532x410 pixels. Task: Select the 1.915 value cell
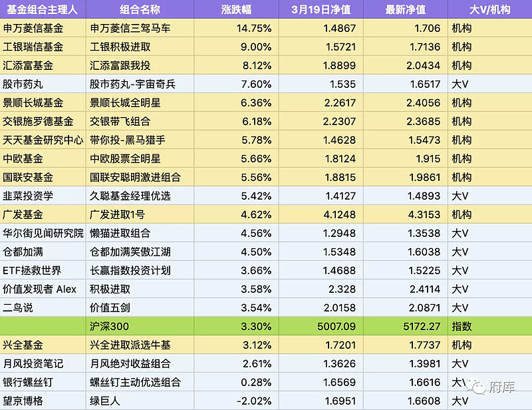[406, 158]
